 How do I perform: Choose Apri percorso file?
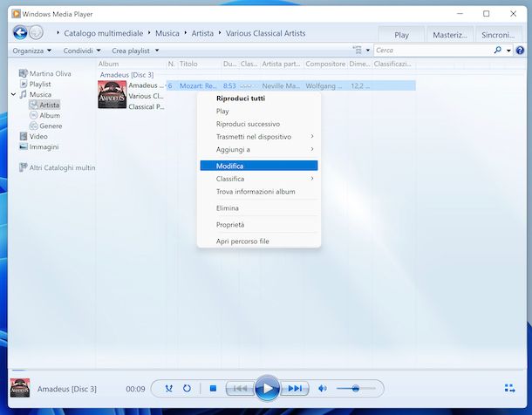click(259, 242)
